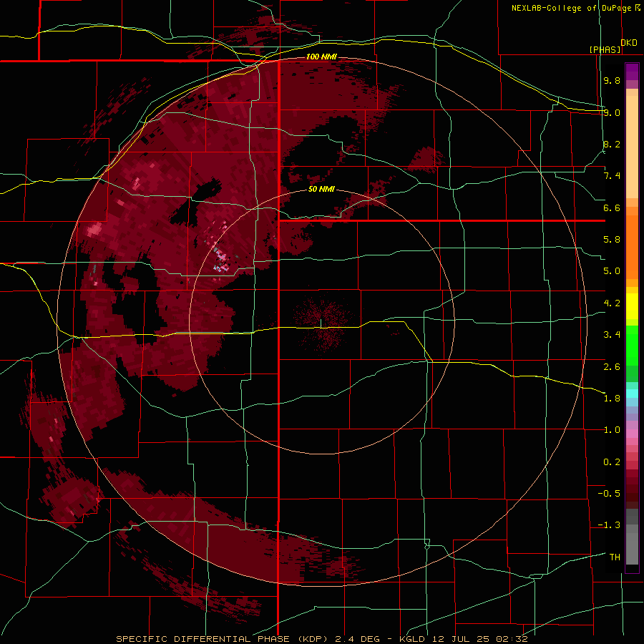The width and height of the screenshot is (644, 644).
Task: Click the -1.3 value on the scale
Action: click(x=609, y=525)
